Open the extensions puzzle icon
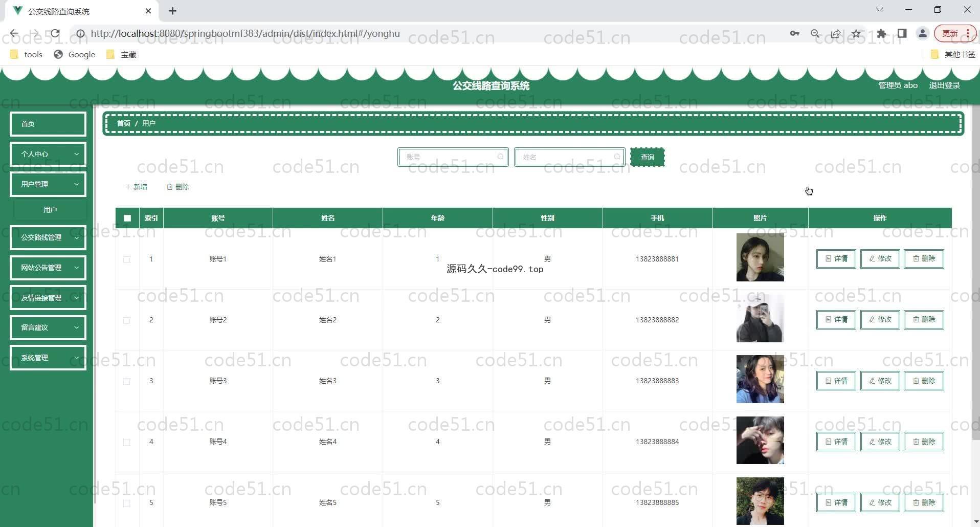Screen dimensions: 980x527 [x=881, y=33]
